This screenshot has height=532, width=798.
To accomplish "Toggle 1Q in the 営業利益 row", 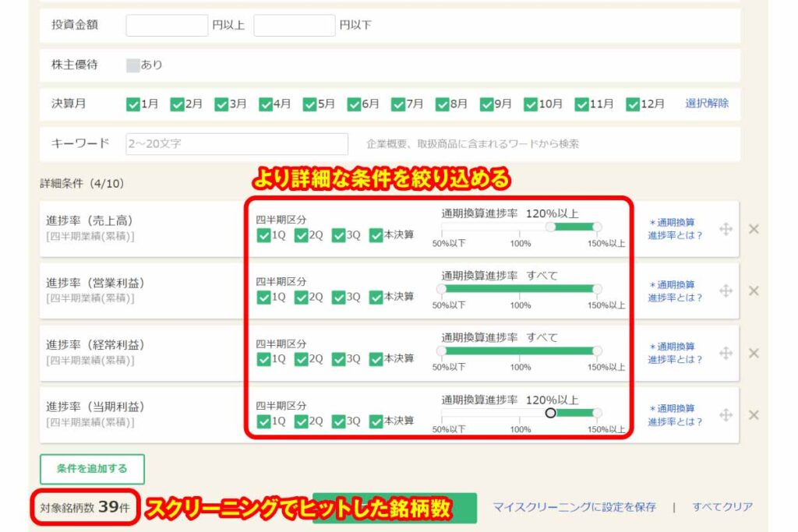I will click(263, 298).
